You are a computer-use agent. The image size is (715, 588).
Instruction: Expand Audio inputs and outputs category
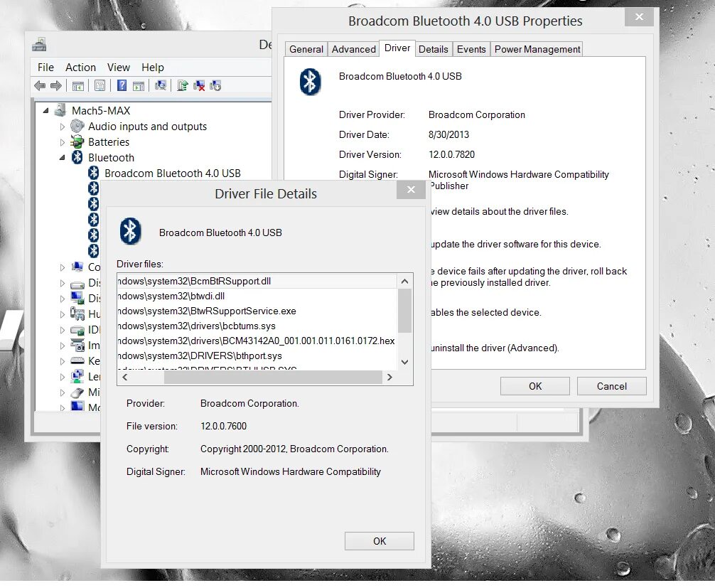click(x=62, y=127)
